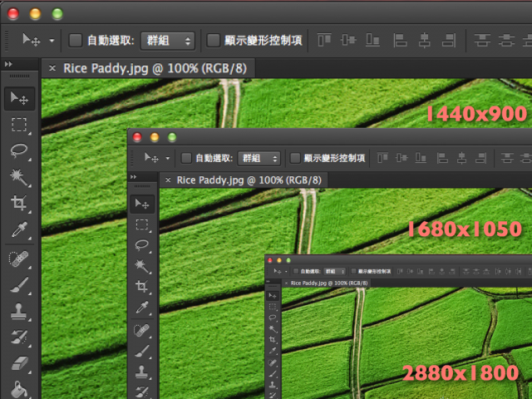The height and width of the screenshot is (399, 532).
Task: Select Rectangular Marquee tool in the middle window
Action: point(142,224)
